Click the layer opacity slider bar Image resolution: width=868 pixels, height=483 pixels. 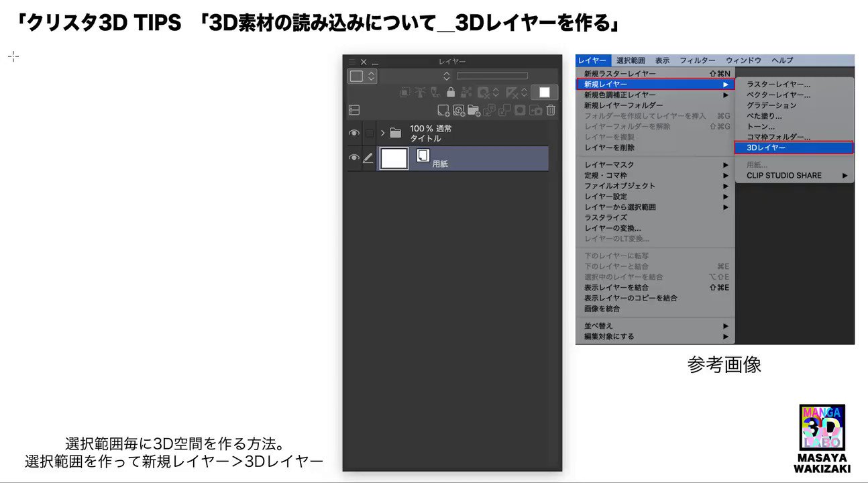click(492, 76)
